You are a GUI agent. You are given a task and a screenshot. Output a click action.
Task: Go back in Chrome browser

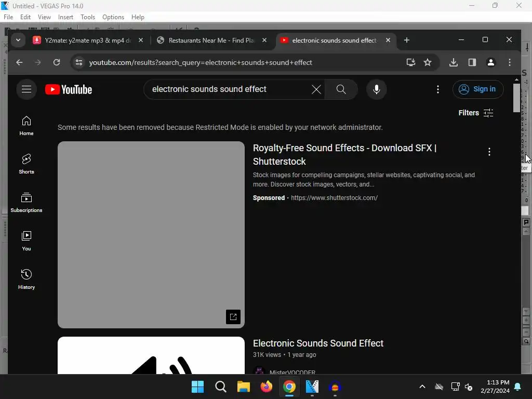coord(19,62)
